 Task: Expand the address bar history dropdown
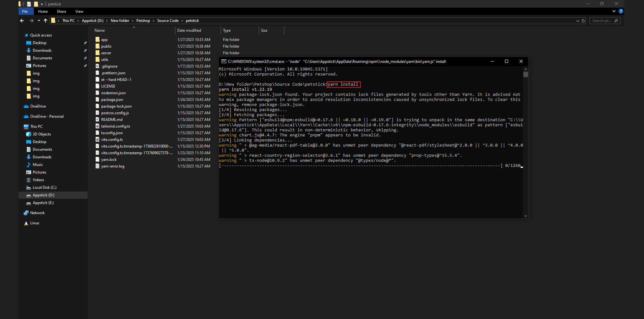[578, 21]
